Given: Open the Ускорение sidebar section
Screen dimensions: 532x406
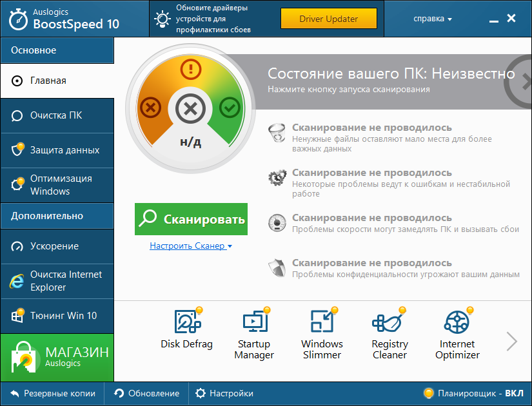Looking at the screenshot, I should point(57,246).
